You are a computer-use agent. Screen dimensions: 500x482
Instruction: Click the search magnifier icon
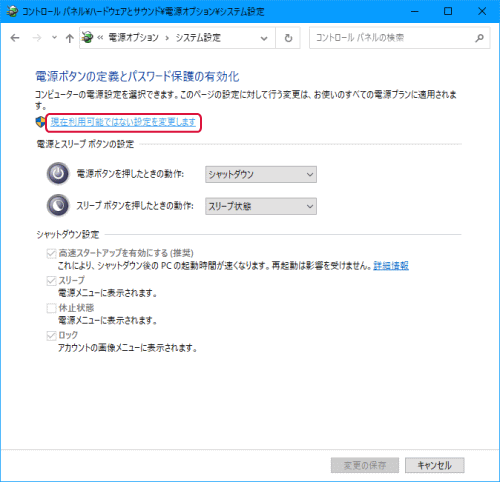click(479, 38)
